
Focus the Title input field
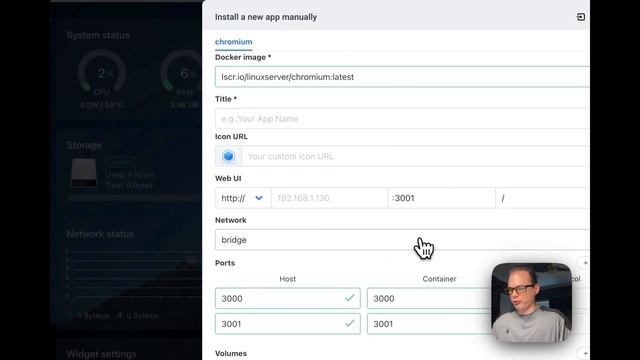click(x=402, y=119)
